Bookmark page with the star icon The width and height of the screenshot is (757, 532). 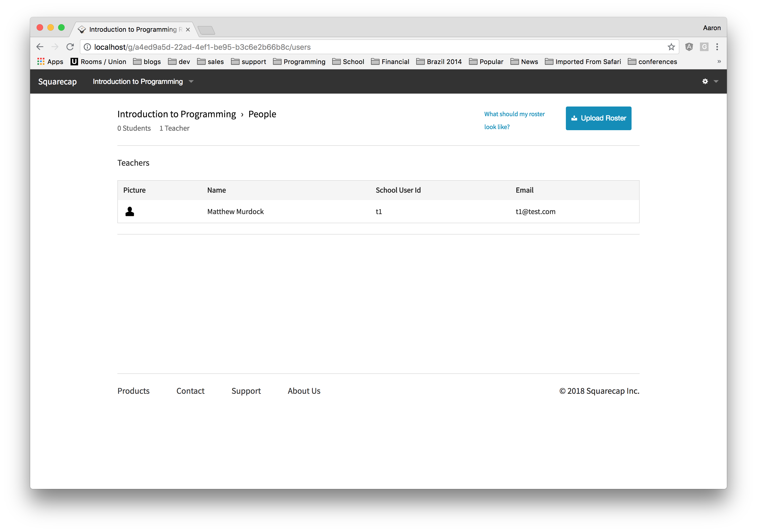[x=671, y=47]
